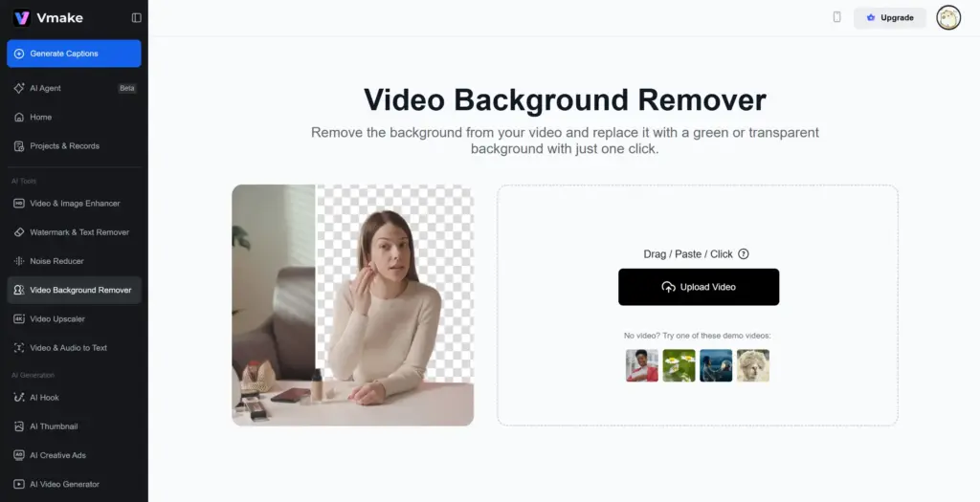This screenshot has height=502, width=980.
Task: Open Projects & Records
Action: point(74,145)
